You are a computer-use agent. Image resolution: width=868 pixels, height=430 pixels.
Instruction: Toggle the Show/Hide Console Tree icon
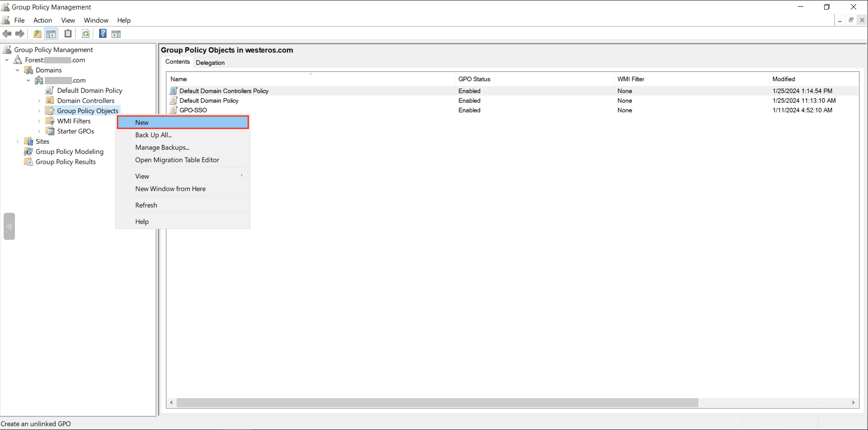pos(51,33)
